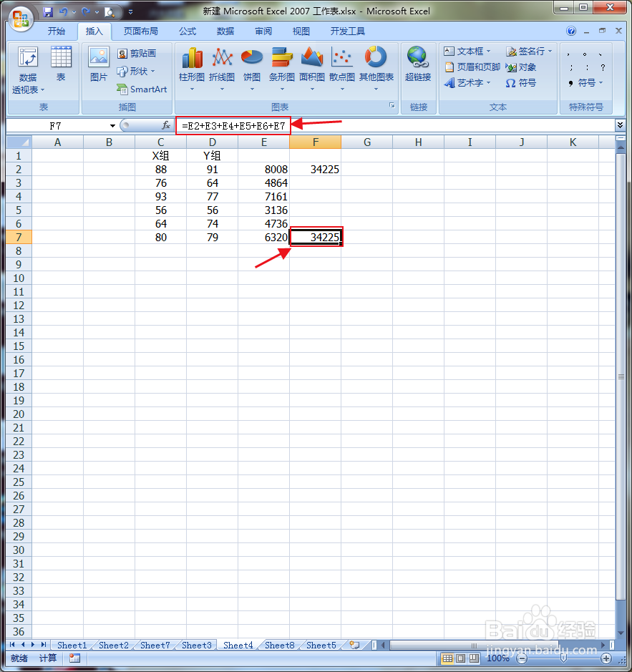Viewport: 632px width, 672px height.
Task: Insert an object (对象)
Action: coord(521,67)
